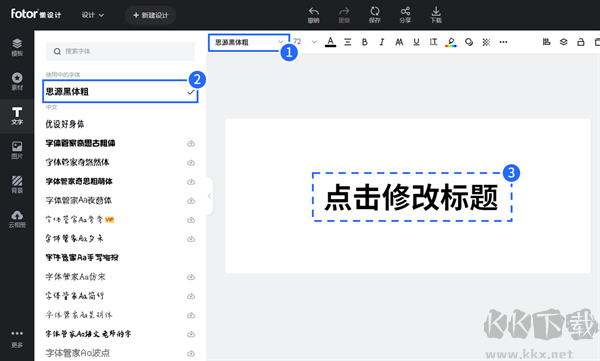
Task: Open the 图片 images sidebar panel
Action: [x=17, y=150]
